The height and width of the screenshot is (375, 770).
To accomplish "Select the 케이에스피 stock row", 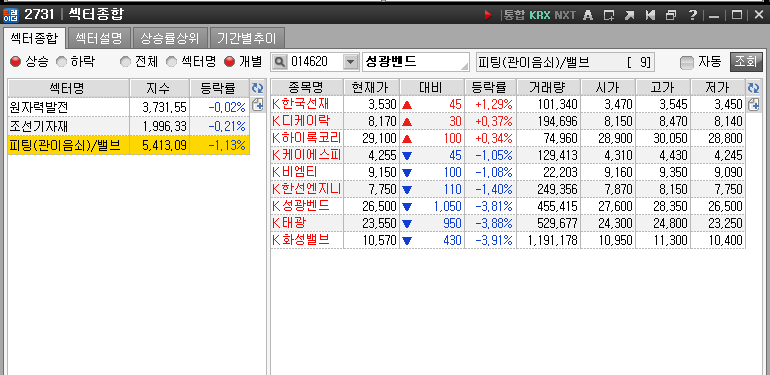I will [508, 155].
